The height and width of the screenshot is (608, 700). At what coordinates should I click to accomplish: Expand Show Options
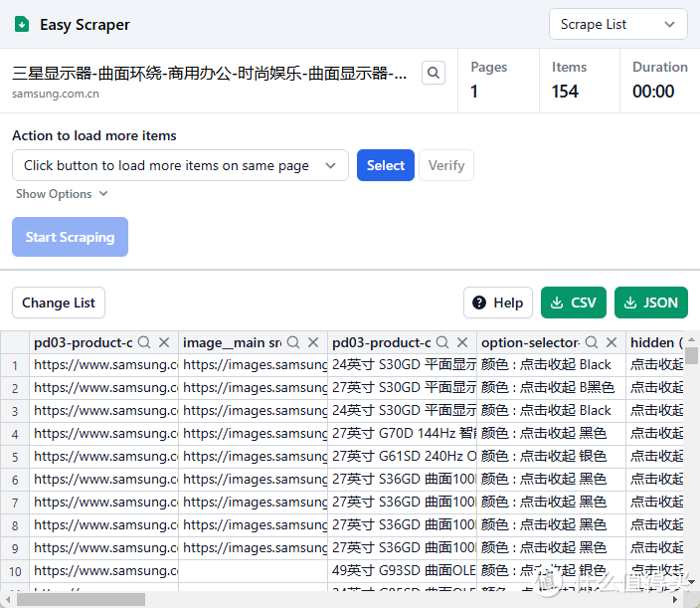tap(62, 194)
